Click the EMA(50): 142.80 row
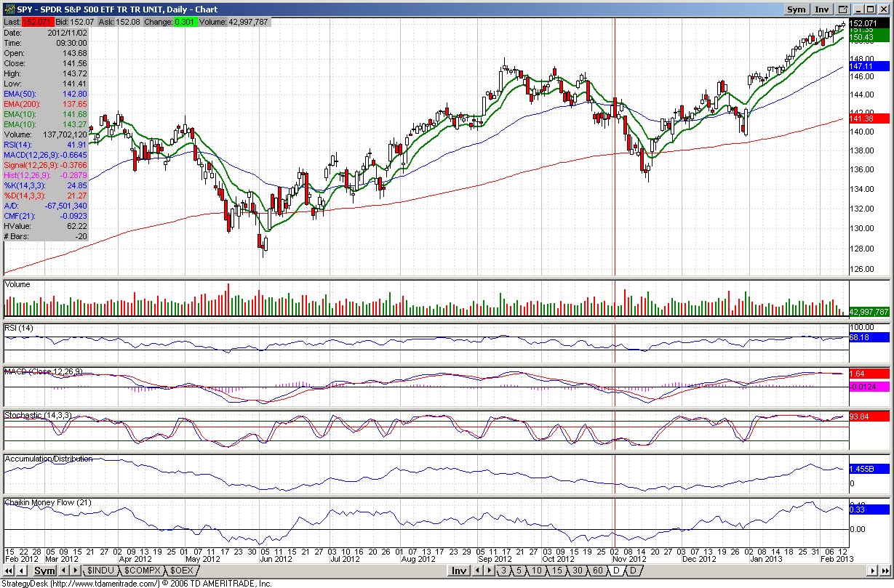The height and width of the screenshot is (588, 894). [46, 94]
